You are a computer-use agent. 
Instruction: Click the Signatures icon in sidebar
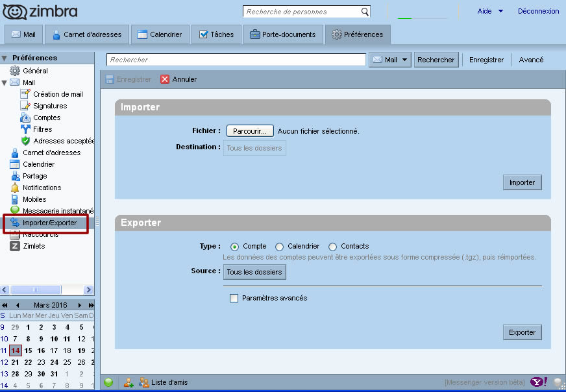click(26, 106)
